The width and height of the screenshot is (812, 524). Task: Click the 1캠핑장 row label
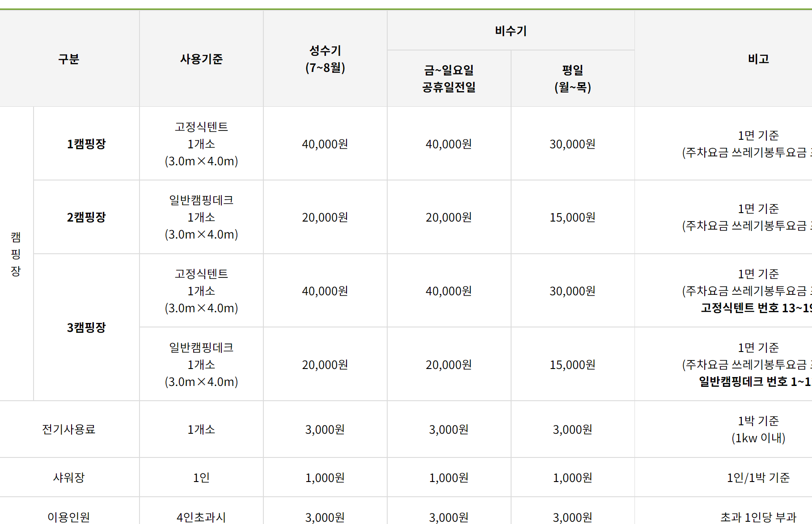coord(86,144)
